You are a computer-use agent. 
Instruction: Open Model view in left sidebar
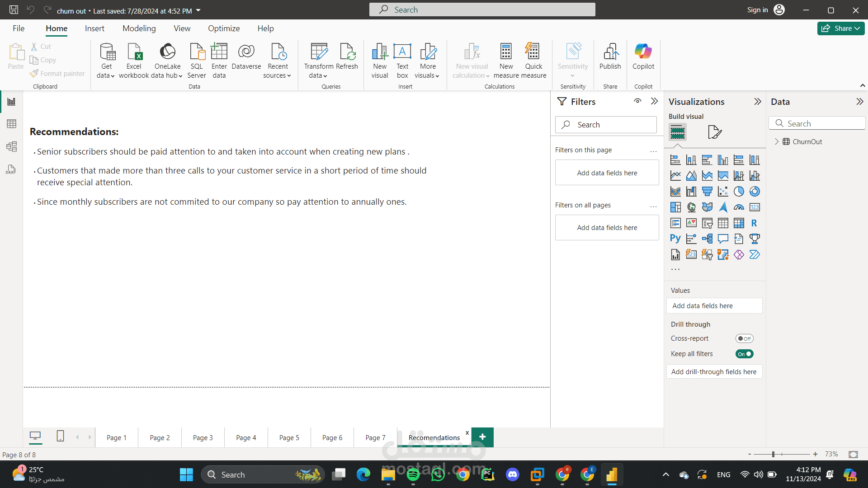tap(11, 146)
